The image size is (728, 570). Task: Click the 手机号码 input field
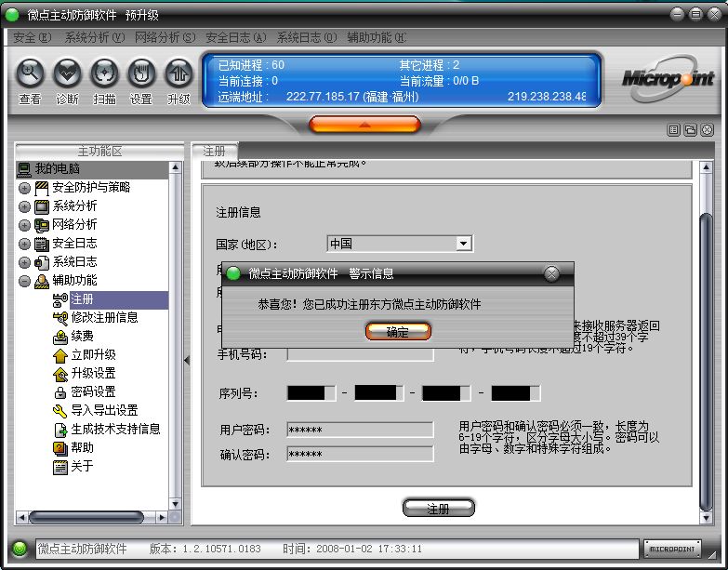tap(361, 354)
